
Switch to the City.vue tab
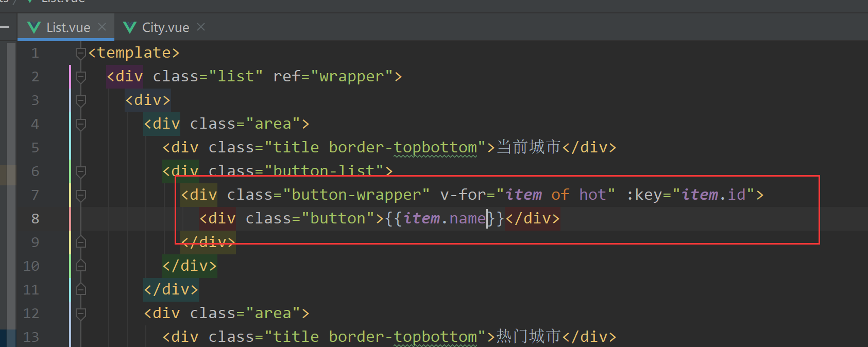(x=165, y=27)
